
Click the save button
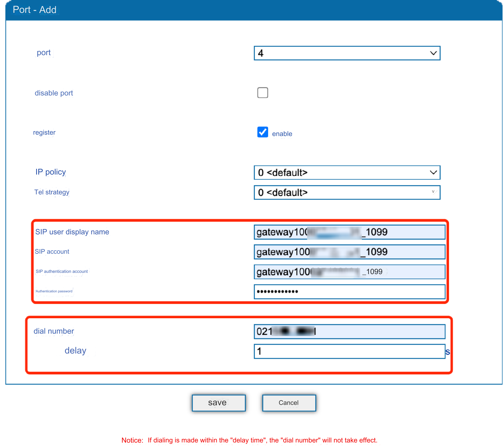(218, 403)
